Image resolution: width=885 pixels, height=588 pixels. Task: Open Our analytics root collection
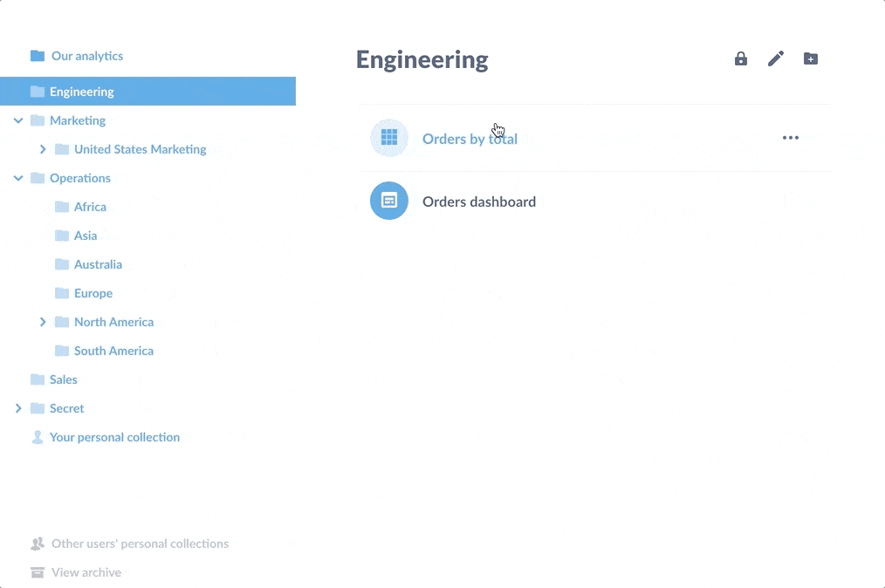click(x=87, y=55)
